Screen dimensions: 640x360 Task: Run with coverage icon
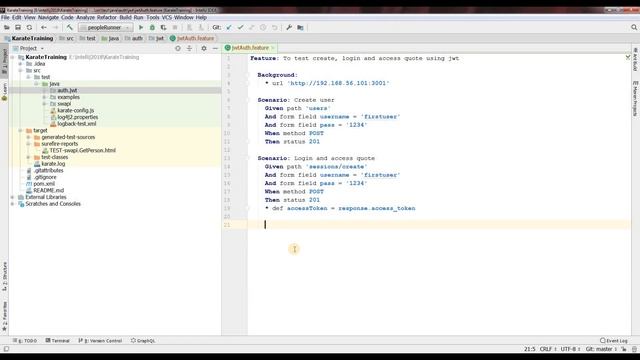click(x=164, y=27)
